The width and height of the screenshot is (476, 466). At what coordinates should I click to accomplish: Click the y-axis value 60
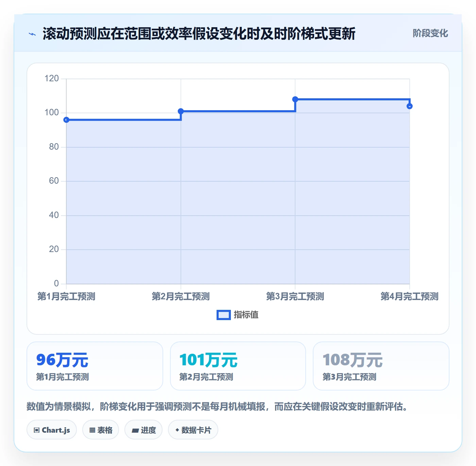pyautogui.click(x=54, y=181)
